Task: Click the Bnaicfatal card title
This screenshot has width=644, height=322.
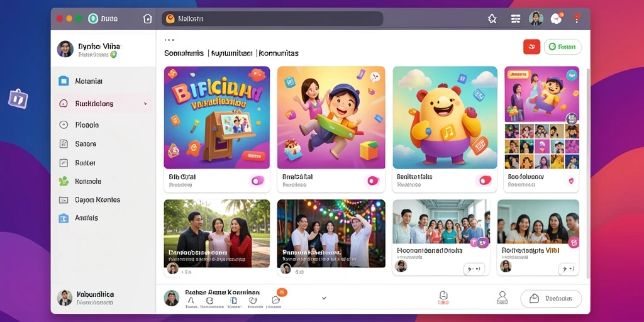Action: (x=297, y=177)
